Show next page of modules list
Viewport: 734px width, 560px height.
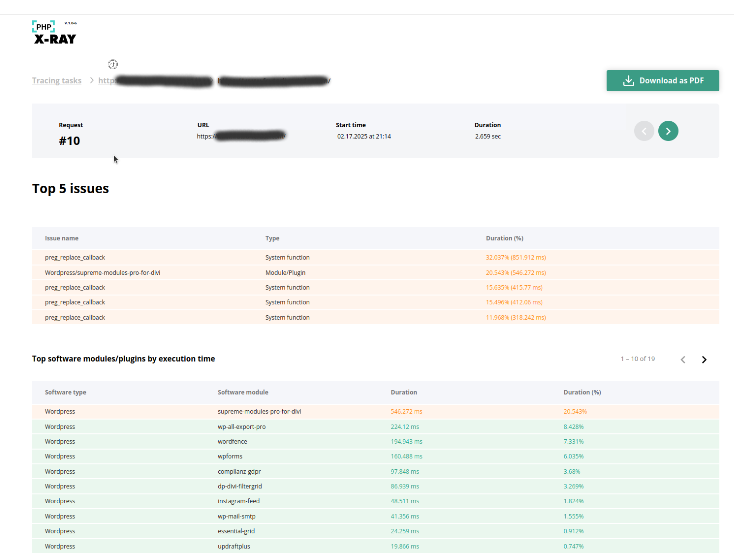click(x=704, y=360)
